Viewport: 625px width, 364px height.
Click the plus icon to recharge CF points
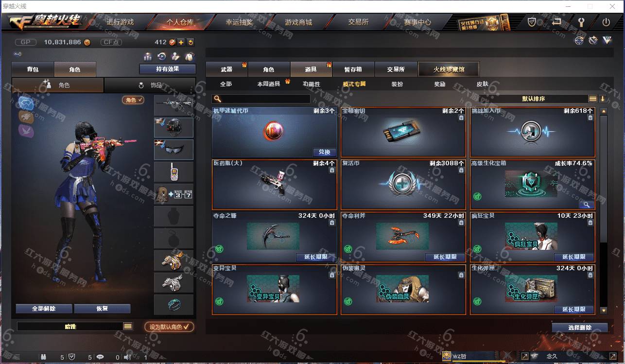[181, 42]
